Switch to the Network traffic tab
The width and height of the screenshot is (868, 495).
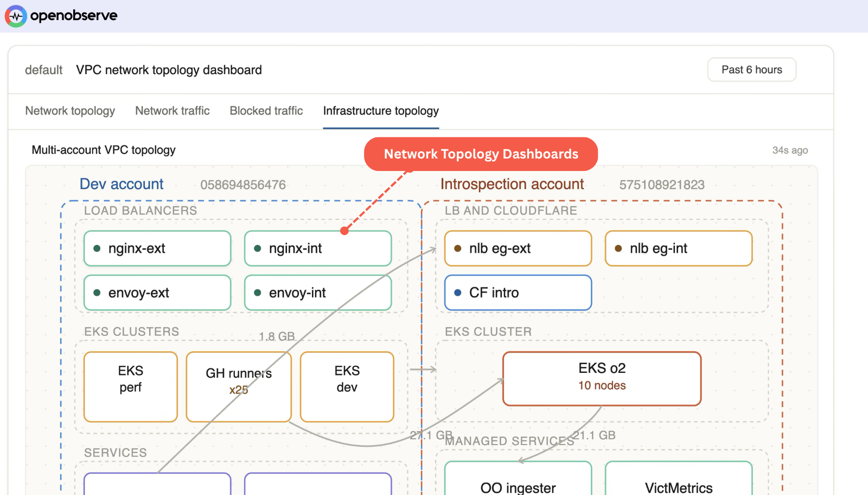click(173, 111)
